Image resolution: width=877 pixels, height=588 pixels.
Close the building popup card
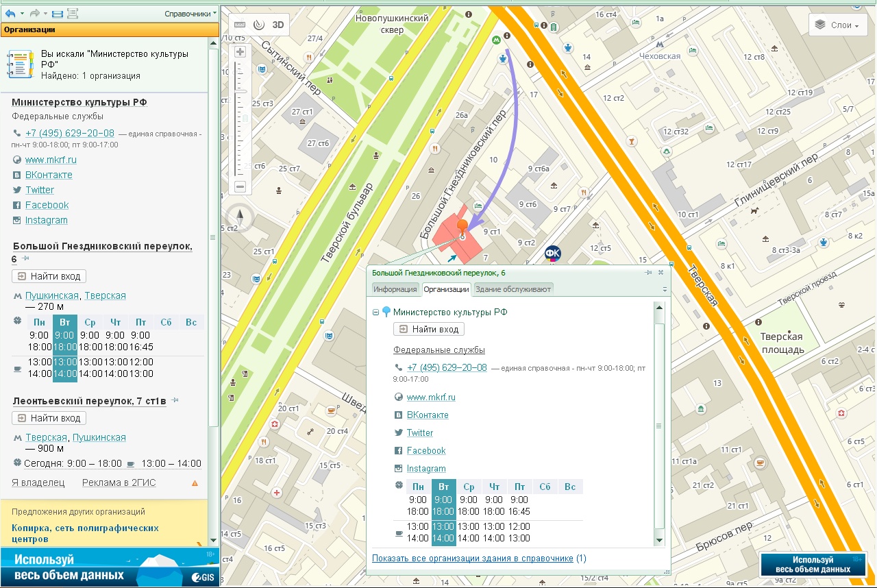coord(661,273)
